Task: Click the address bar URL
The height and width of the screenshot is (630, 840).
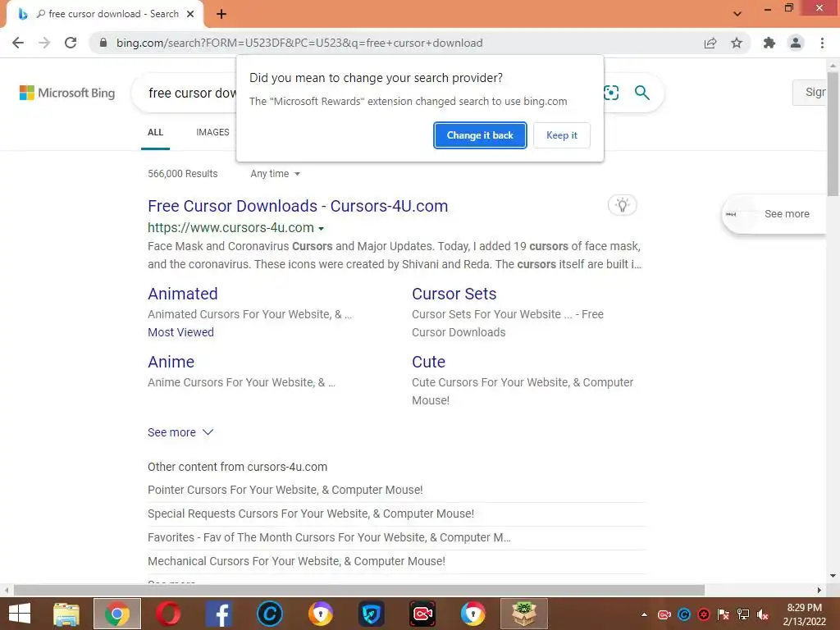Action: click(x=299, y=43)
